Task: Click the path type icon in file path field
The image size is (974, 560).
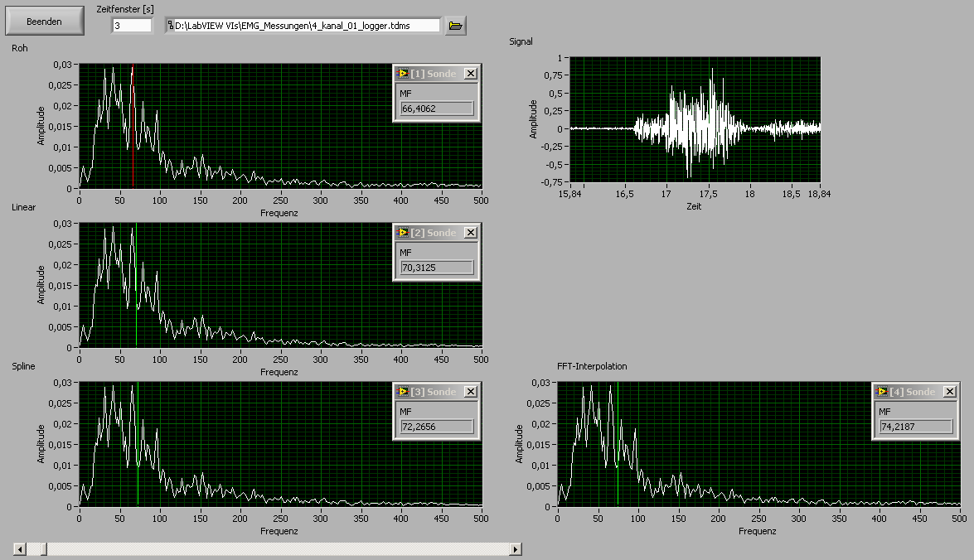Action: click(x=171, y=26)
